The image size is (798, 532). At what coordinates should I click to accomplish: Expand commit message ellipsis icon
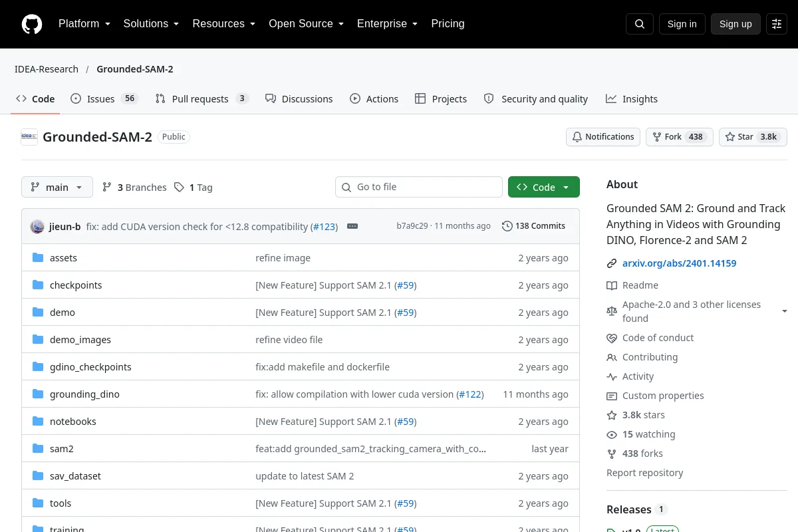[352, 226]
